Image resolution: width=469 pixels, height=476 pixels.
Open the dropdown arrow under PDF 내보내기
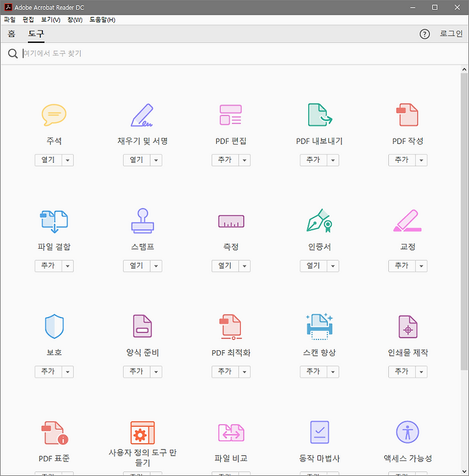point(333,160)
